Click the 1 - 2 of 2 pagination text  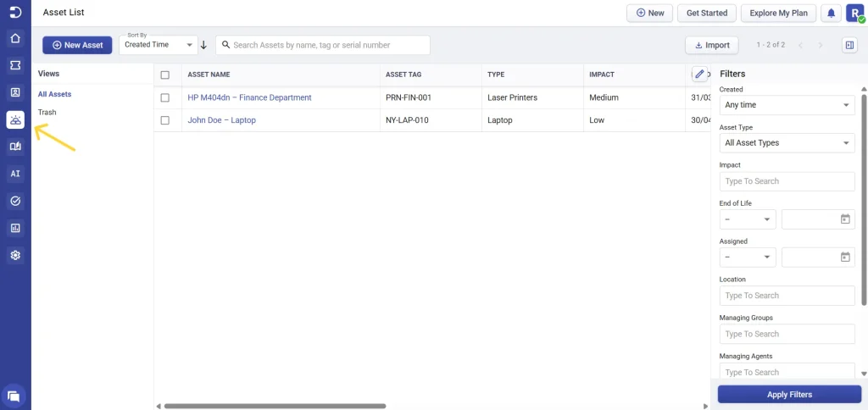pos(771,45)
